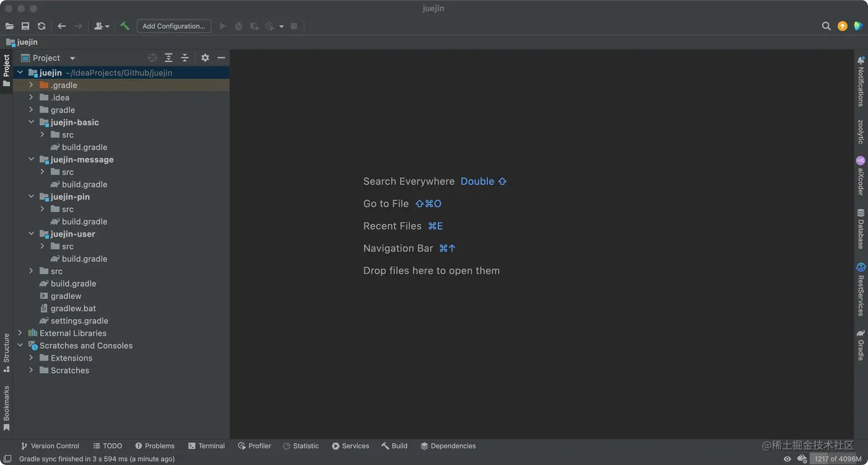Click the Reload/Synchronize toolbar icon
This screenshot has height=465, width=868.
pos(41,26)
